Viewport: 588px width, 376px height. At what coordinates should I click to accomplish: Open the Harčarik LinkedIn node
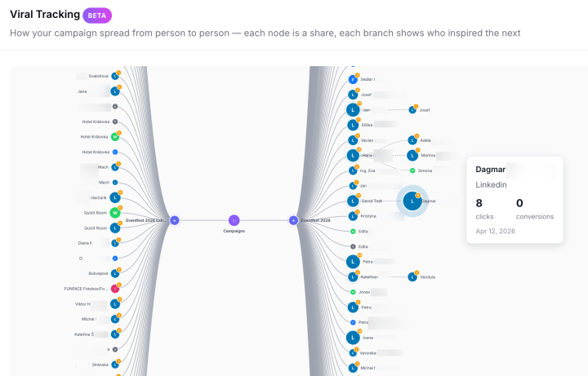pos(115,197)
